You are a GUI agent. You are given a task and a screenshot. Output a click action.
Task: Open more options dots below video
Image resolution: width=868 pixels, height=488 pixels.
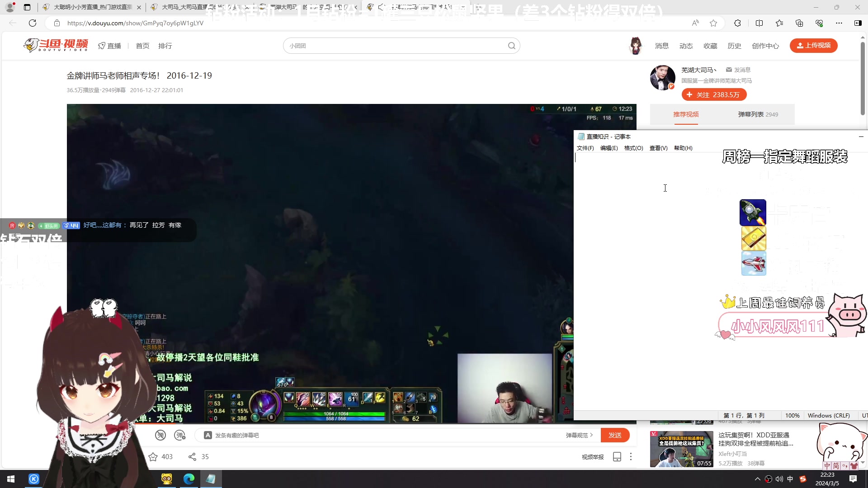[631, 457]
